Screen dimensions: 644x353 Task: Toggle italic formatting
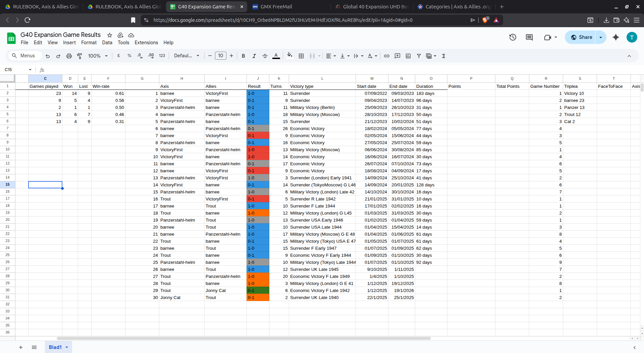[x=254, y=56]
